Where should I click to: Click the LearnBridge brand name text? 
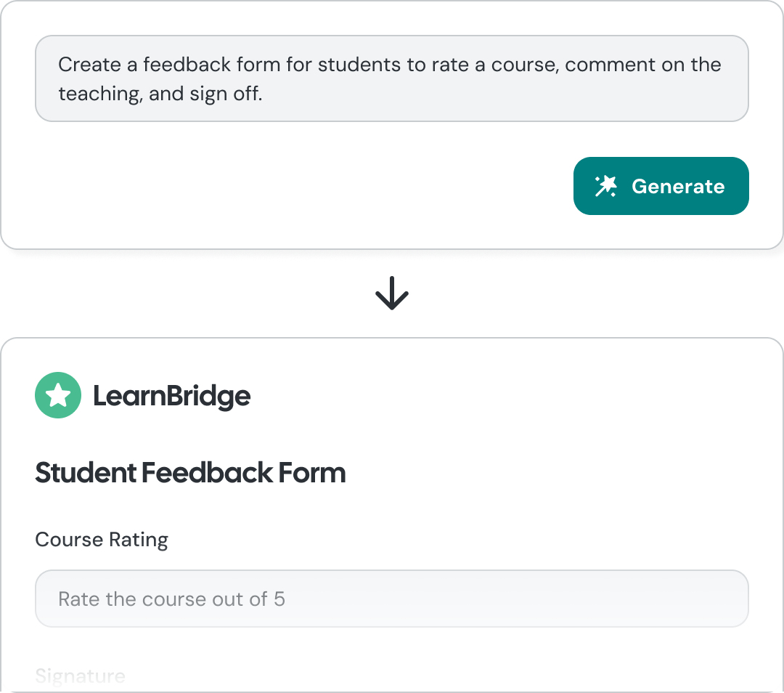pyautogui.click(x=171, y=396)
